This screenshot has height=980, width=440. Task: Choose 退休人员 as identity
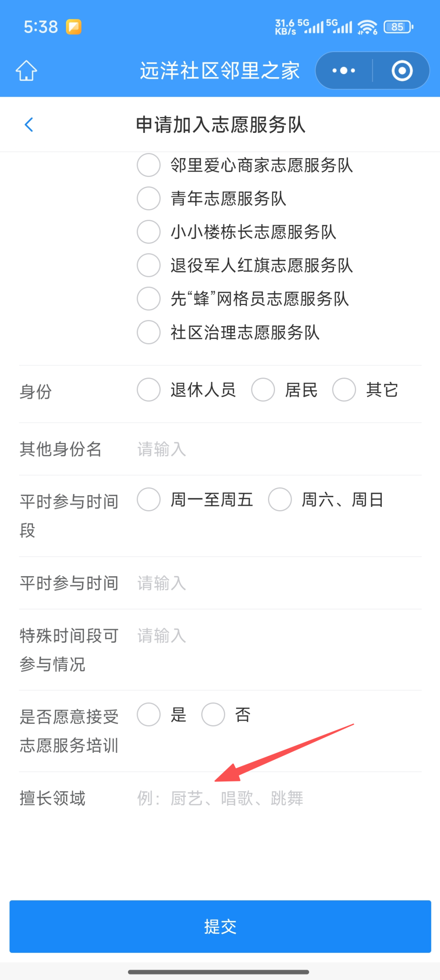[x=149, y=390]
